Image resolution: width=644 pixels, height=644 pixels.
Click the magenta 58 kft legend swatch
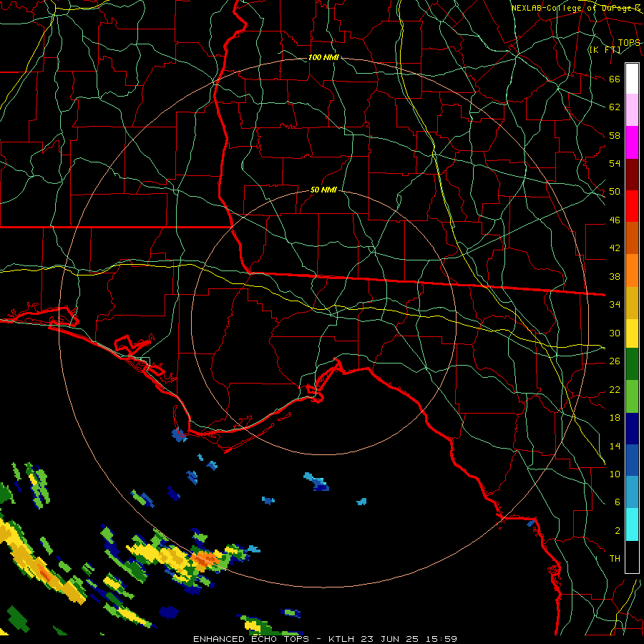point(632,142)
